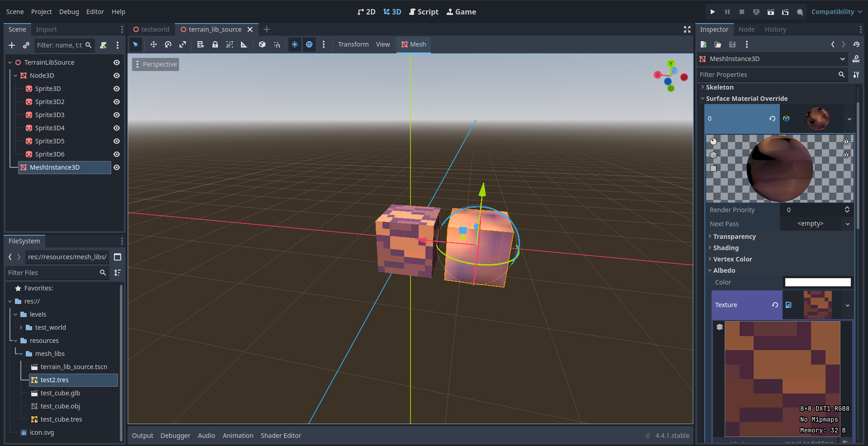
Task: Click the ruler mode tool icon
Action: 244,44
